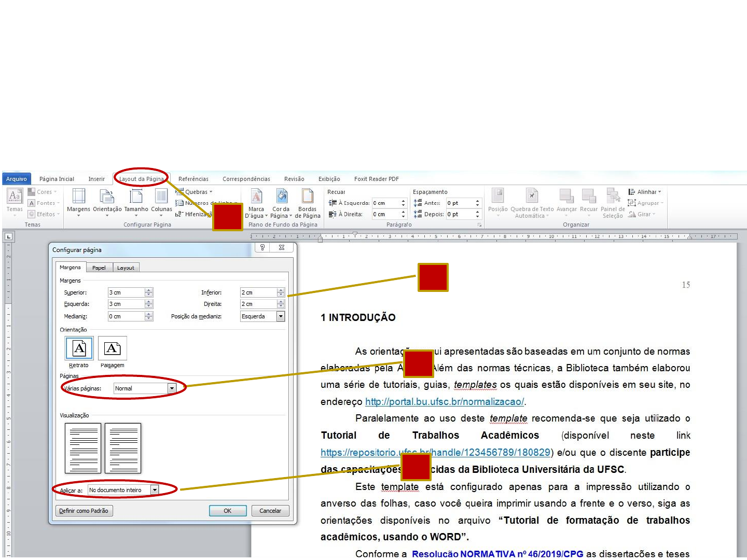Expand Posição da medianiz dropdown
Viewport: 747px width, 560px height.
pyautogui.click(x=281, y=316)
